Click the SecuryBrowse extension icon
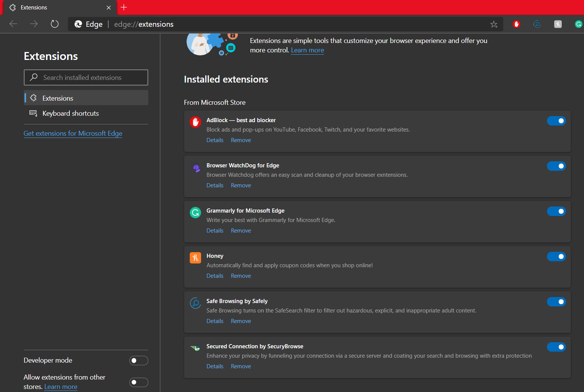The width and height of the screenshot is (584, 392). coord(195,348)
